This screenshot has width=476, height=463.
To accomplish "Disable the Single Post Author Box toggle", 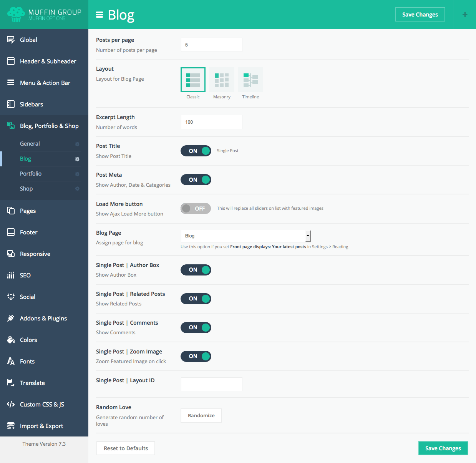I will (x=196, y=270).
